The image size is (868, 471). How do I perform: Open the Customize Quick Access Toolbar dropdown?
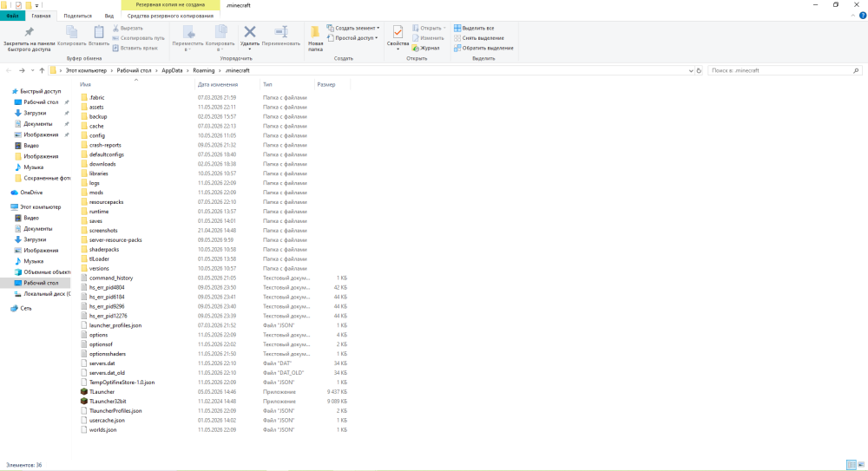click(37, 5)
